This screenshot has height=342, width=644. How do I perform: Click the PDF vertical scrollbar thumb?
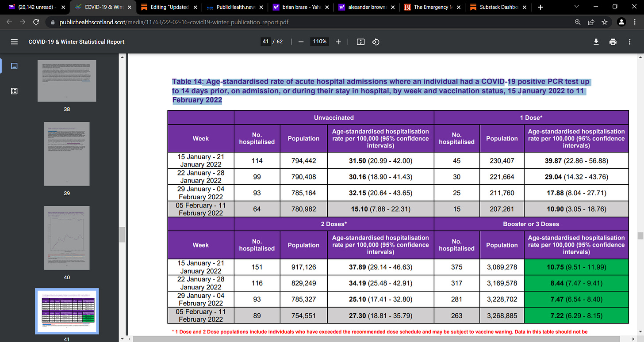coord(640,236)
